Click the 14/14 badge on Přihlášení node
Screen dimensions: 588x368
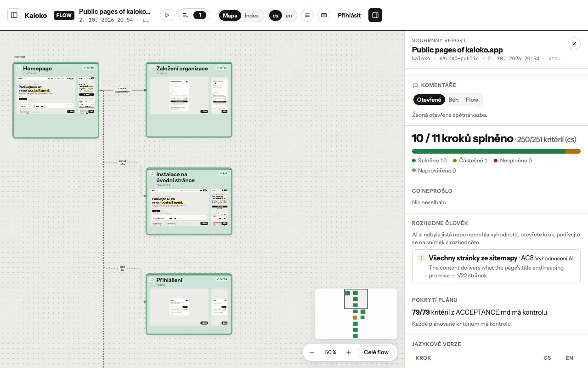point(222,279)
